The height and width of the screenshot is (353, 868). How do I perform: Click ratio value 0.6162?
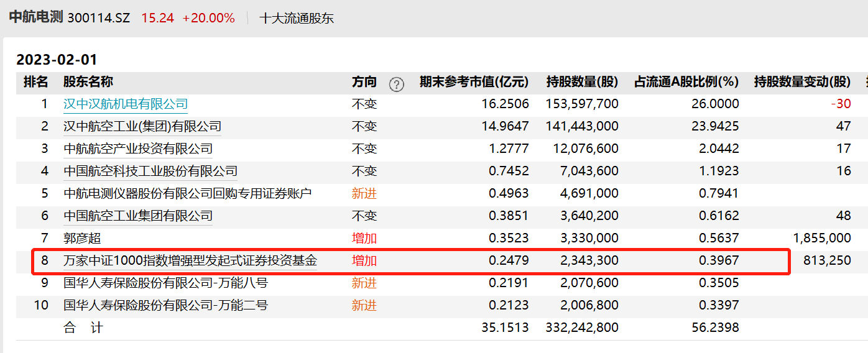(x=719, y=216)
